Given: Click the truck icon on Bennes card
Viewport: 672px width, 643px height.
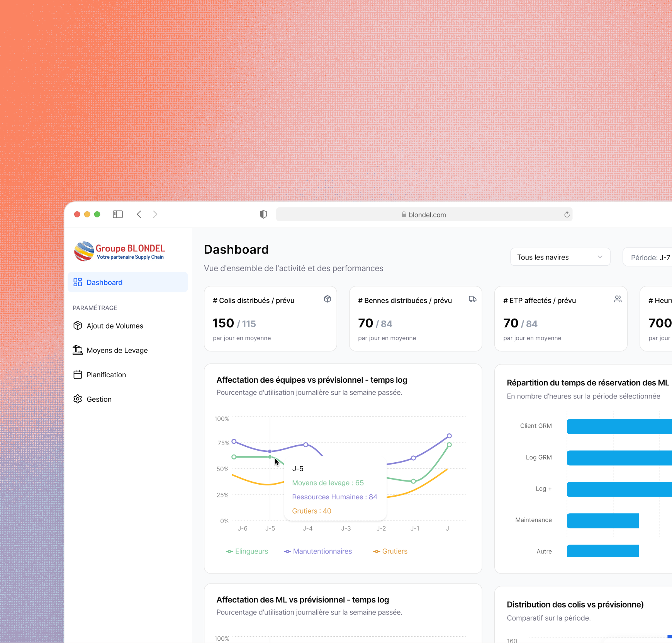Looking at the screenshot, I should click(473, 299).
